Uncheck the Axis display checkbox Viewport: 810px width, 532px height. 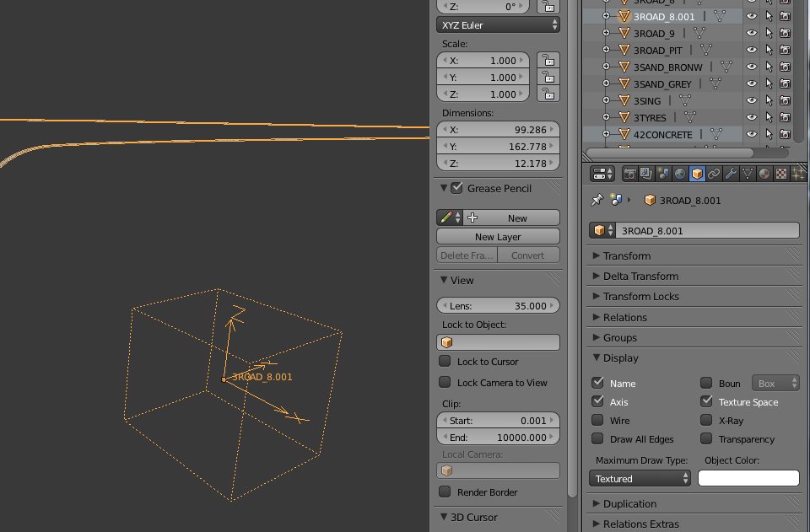tap(597, 401)
